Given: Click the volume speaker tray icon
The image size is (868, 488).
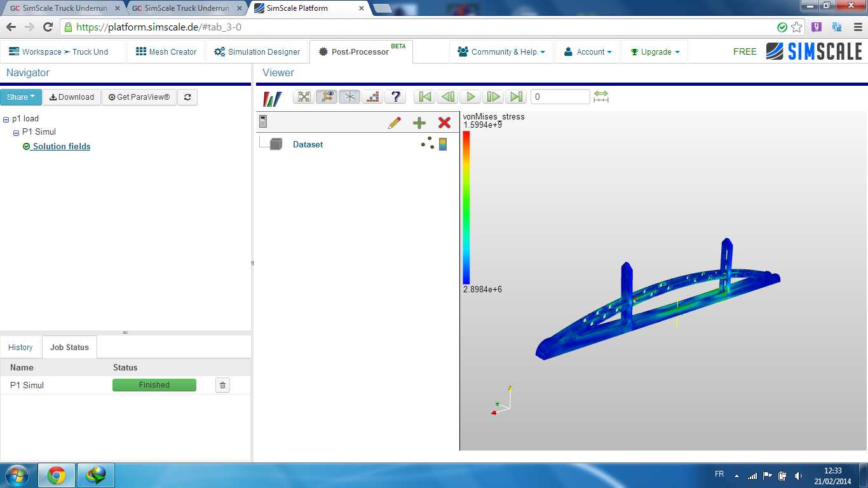Looking at the screenshot, I should [x=798, y=475].
